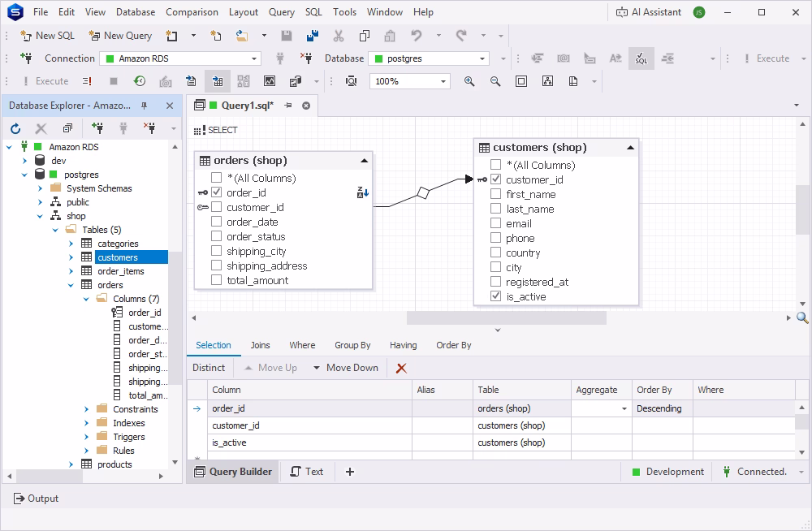Screen dimensions: 812x531
Task: Click the Save All toolbar icon
Action: tap(313, 36)
